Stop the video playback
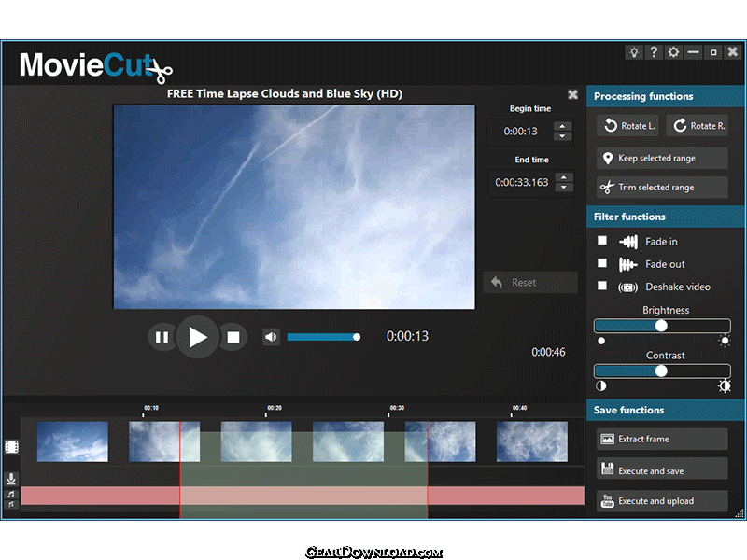Screen dimensions: 747x560 tap(233, 337)
